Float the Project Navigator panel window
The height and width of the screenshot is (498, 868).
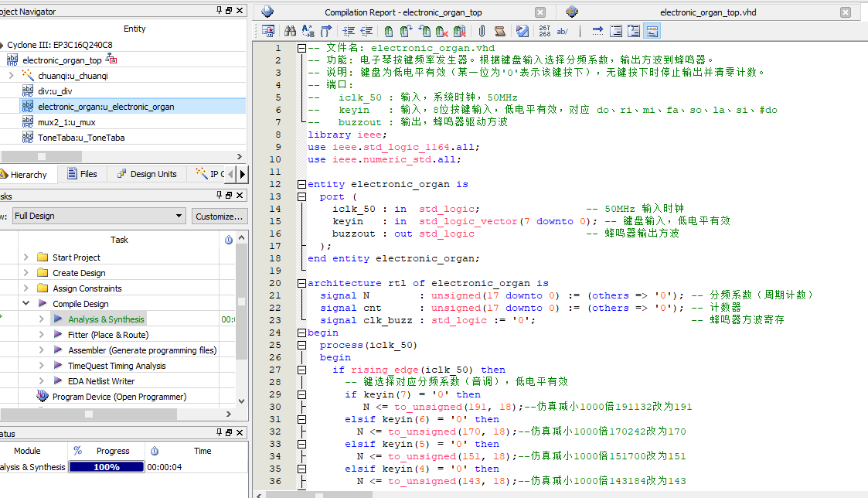click(x=230, y=11)
